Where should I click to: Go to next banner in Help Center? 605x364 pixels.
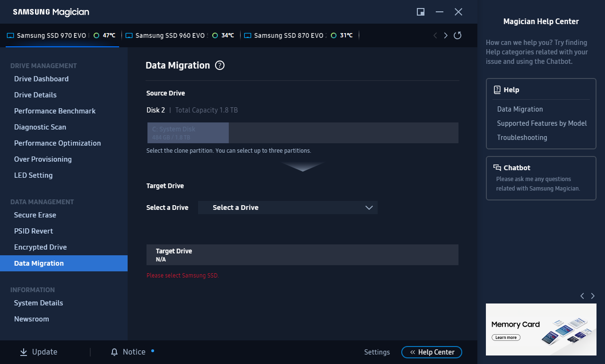[593, 296]
